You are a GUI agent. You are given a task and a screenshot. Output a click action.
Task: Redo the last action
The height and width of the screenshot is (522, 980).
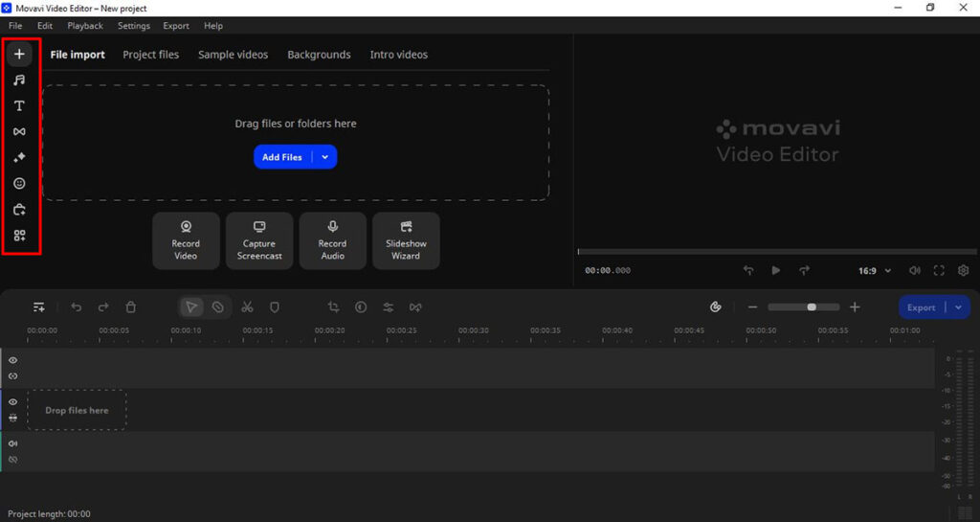pyautogui.click(x=103, y=306)
